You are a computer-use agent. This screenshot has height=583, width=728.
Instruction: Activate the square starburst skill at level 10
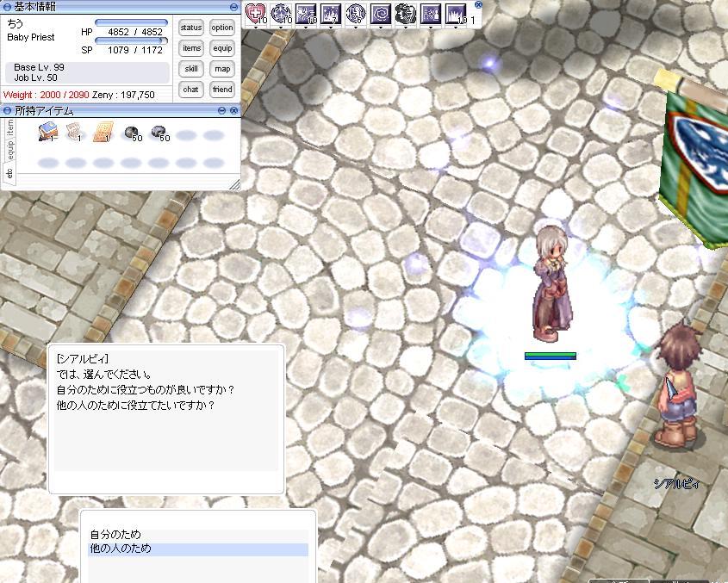[x=306, y=14]
